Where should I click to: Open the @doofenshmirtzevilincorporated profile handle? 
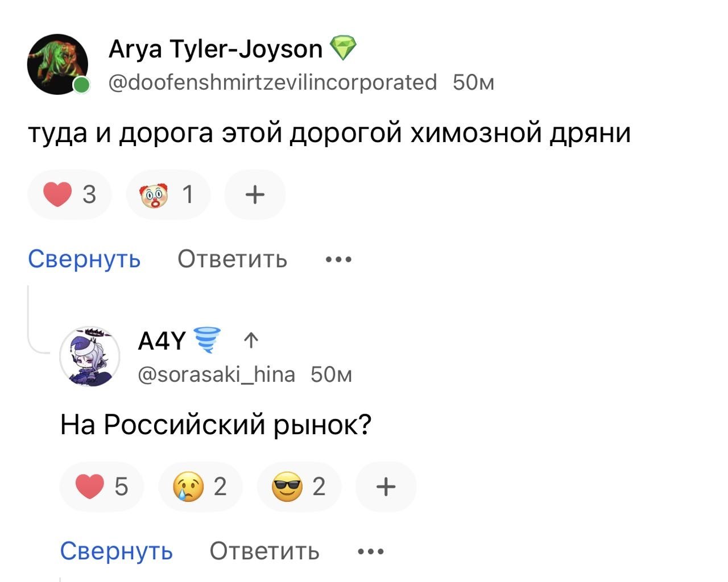(272, 82)
